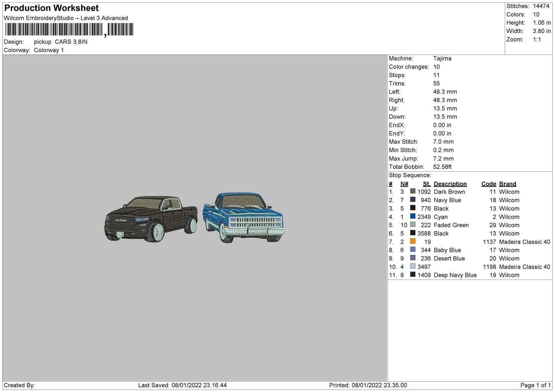Click the Deep Navy Blue color swatch
The height and width of the screenshot is (392, 555).
(x=413, y=275)
